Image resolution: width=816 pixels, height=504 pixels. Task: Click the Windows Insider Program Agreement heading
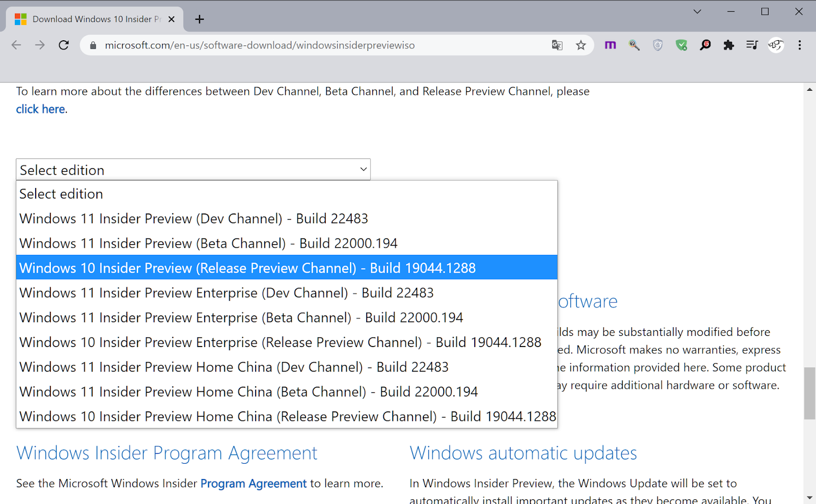[167, 453]
